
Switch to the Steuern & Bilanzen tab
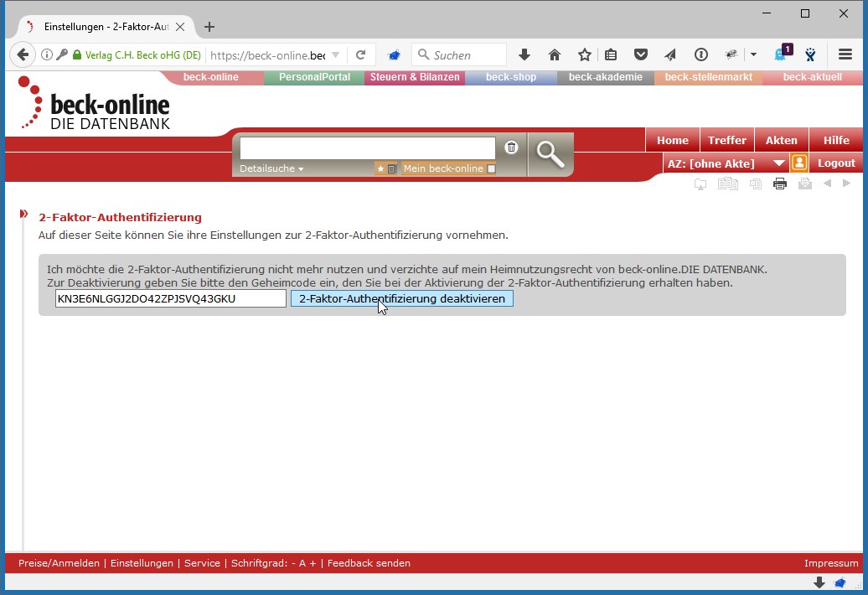[415, 77]
